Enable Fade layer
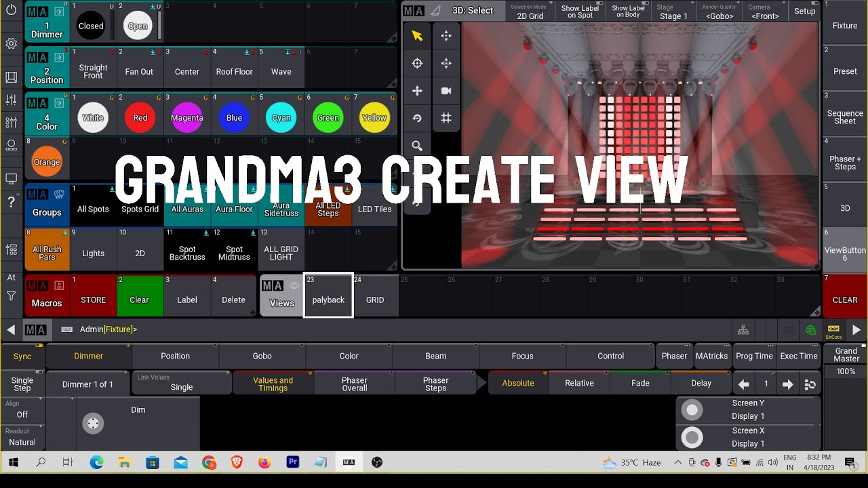868x488 pixels. click(x=640, y=383)
